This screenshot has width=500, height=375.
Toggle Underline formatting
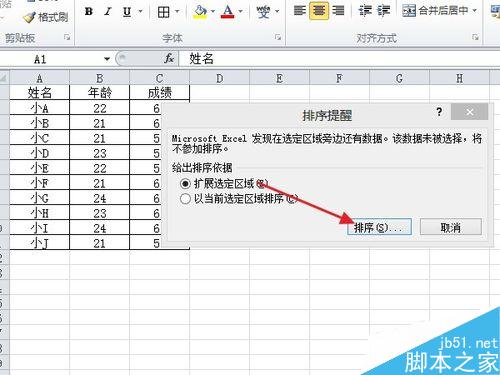coord(127,12)
